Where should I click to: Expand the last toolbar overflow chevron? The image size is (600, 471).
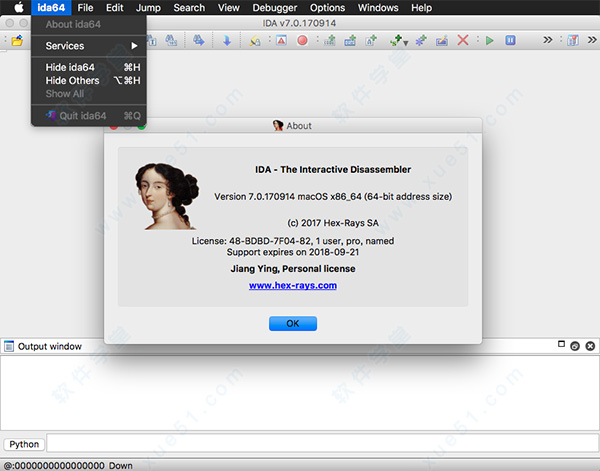592,40
